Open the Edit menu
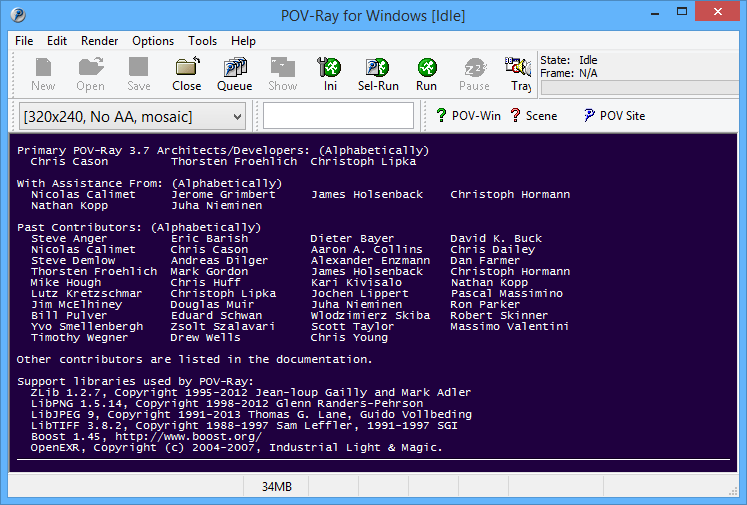 [57, 41]
